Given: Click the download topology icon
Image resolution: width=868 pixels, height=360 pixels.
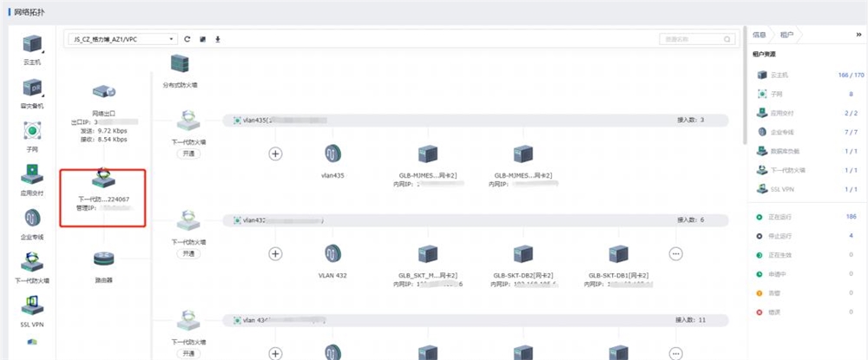Looking at the screenshot, I should [218, 39].
